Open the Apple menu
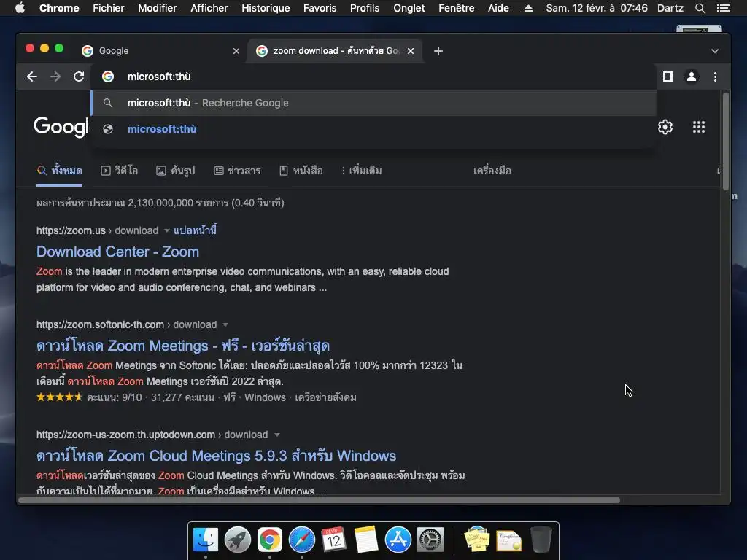The width and height of the screenshot is (747, 560). click(20, 8)
